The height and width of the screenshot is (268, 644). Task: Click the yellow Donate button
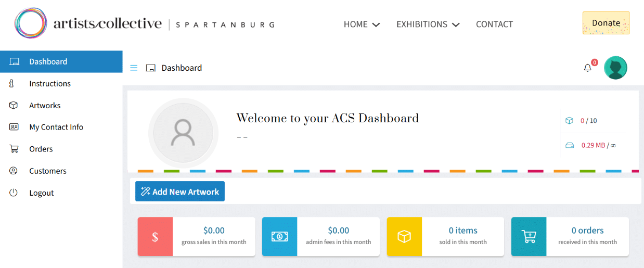pyautogui.click(x=606, y=23)
